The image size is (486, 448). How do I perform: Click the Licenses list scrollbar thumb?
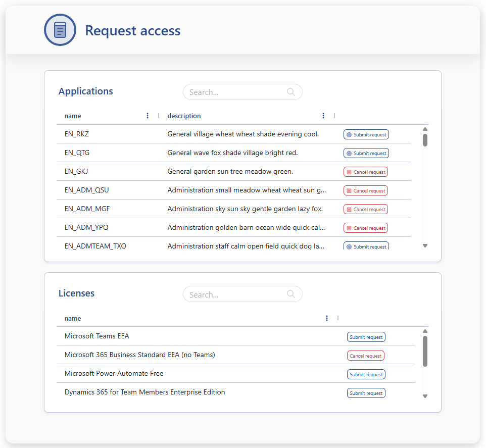coord(425,352)
